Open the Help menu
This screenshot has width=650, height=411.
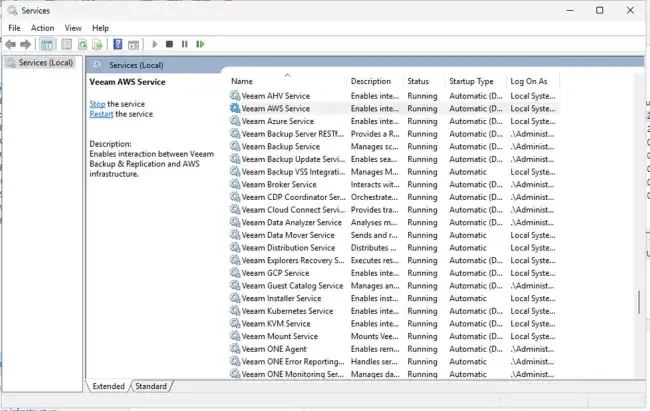click(100, 28)
